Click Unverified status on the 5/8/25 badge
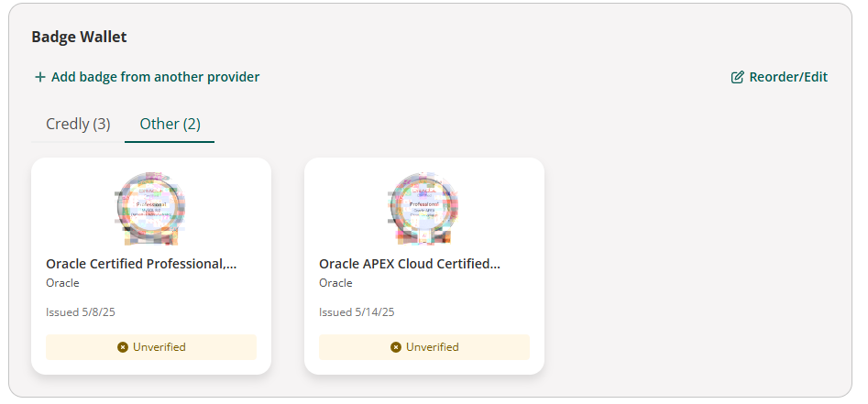The height and width of the screenshot is (404, 868). coord(159,347)
